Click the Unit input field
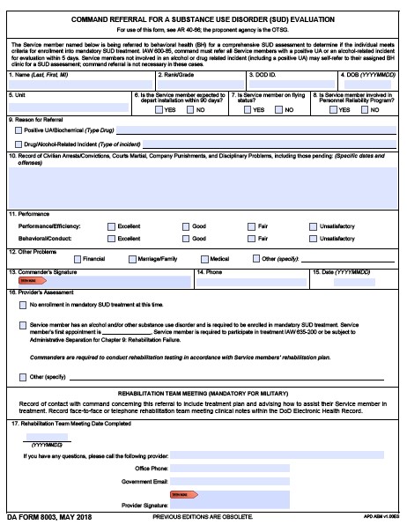This screenshot has width=407, height=532. pos(69,107)
